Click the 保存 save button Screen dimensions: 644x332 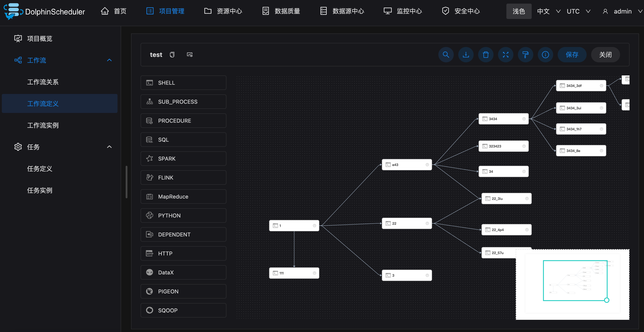[x=572, y=54]
